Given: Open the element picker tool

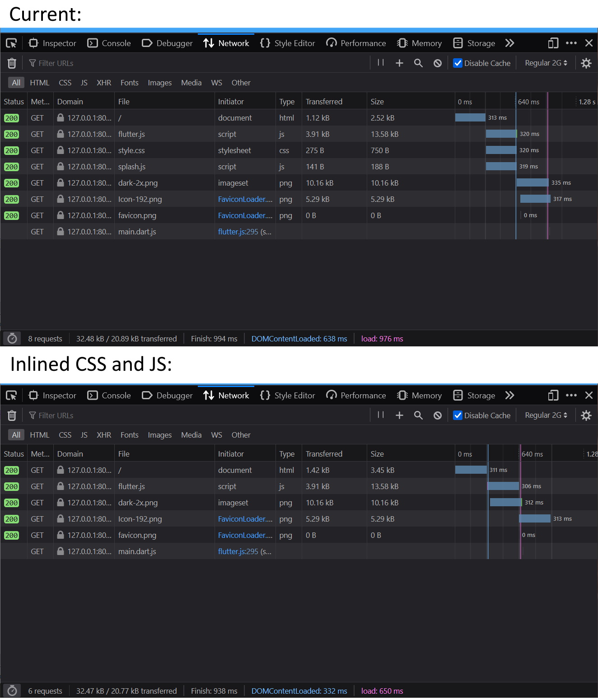Looking at the screenshot, I should 11,43.
